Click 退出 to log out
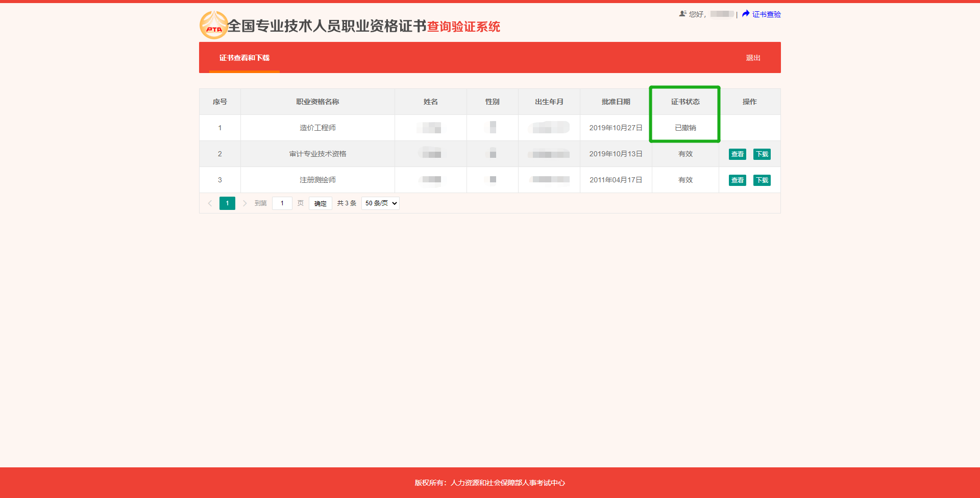Viewport: 980px width, 498px height. tap(753, 58)
